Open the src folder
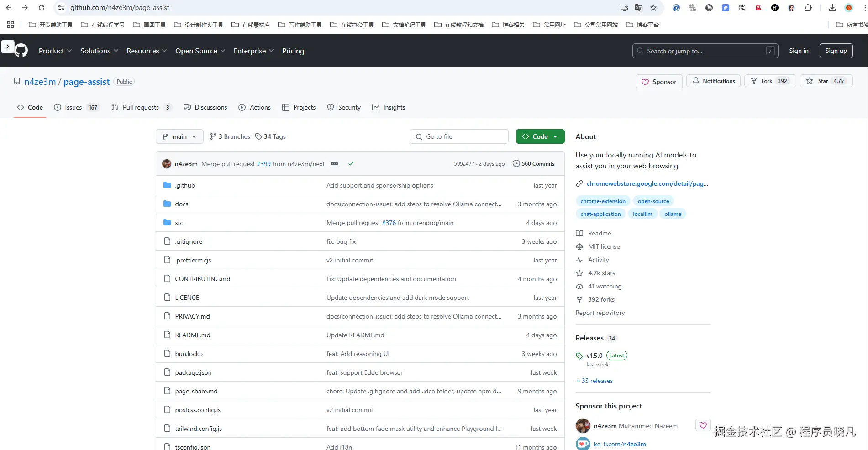Viewport: 868px width, 450px height. 179,223
